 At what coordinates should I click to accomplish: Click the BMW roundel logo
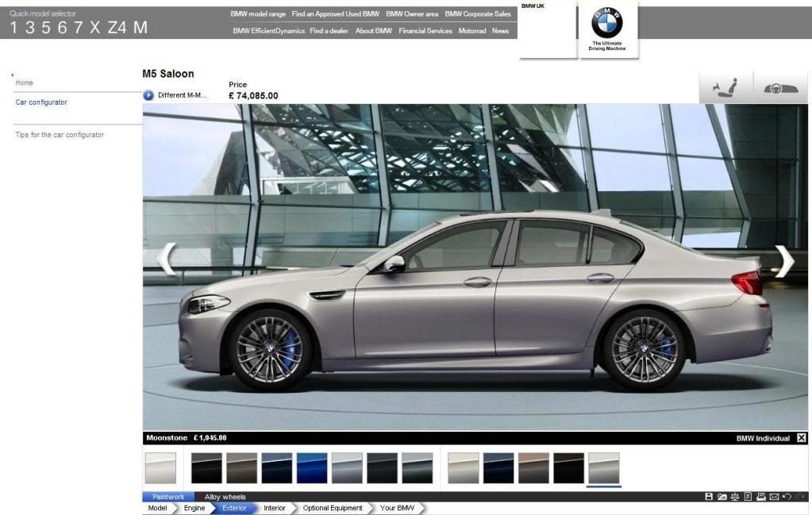click(x=607, y=22)
